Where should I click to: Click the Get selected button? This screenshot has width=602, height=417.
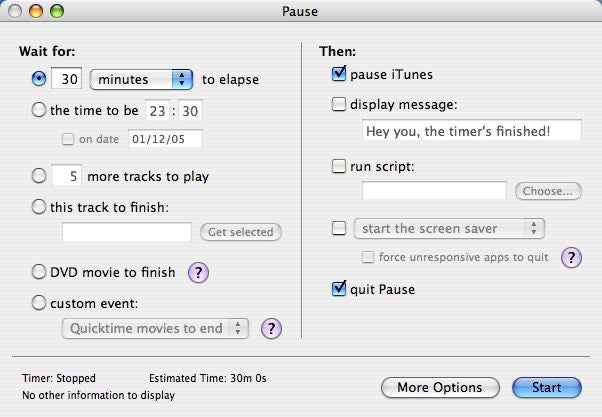[x=241, y=232]
